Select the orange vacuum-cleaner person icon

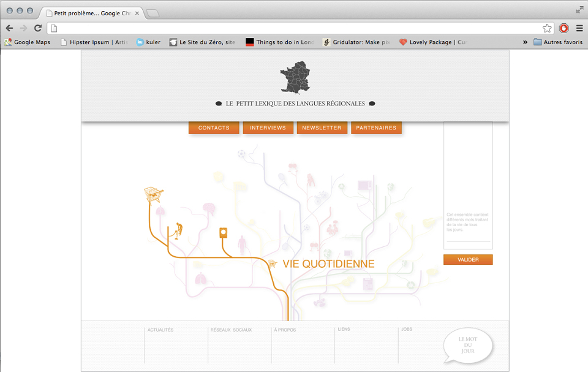click(x=178, y=230)
